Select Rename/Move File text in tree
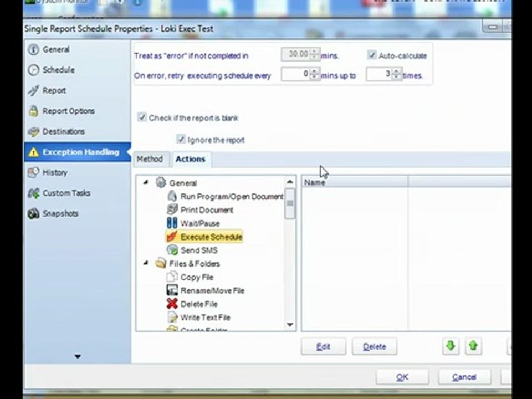 coord(212,290)
